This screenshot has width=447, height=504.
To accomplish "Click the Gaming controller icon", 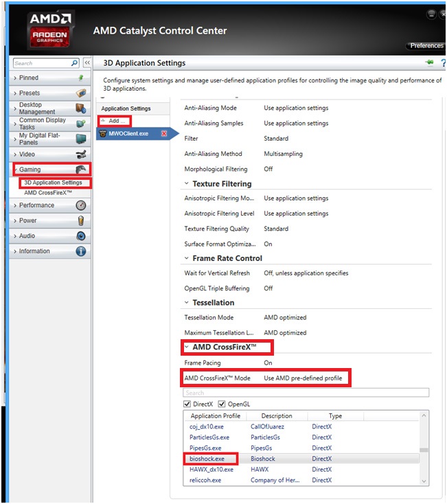I will [81, 170].
